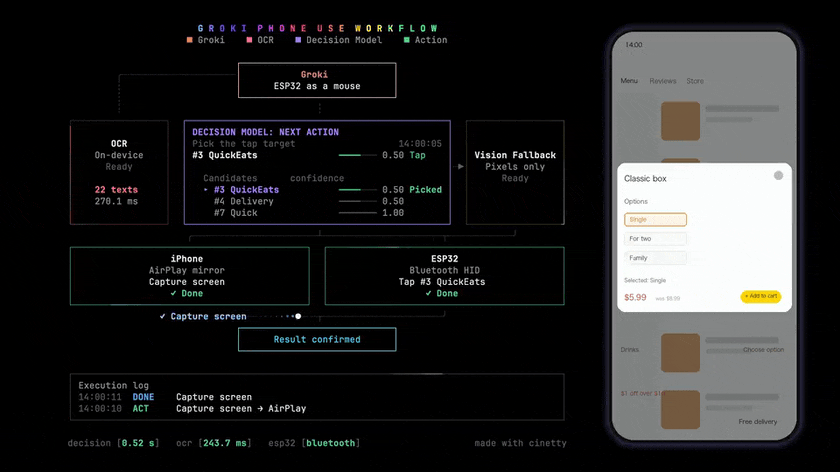Click the orange Groki legend square
The width and height of the screenshot is (840, 472).
coord(190,40)
